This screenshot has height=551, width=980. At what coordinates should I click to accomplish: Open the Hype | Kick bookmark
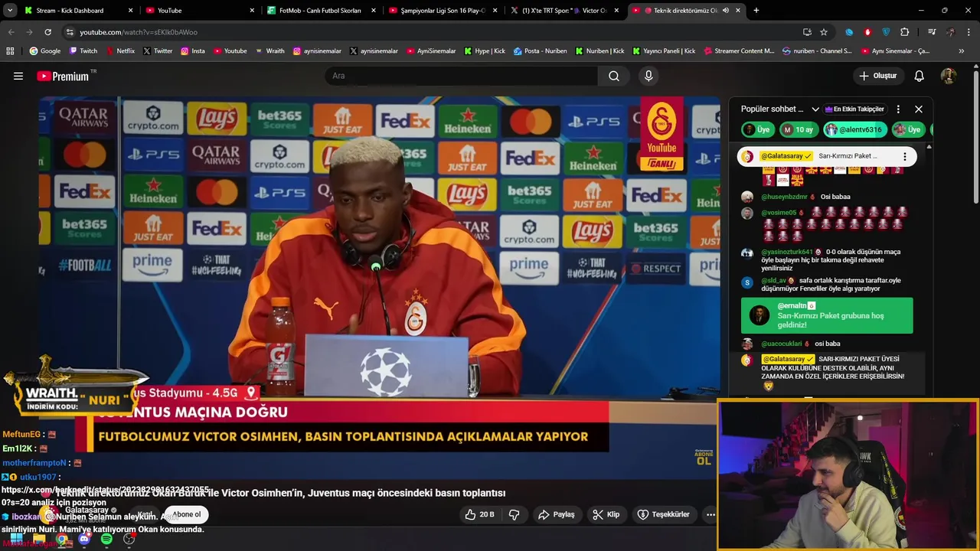[485, 51]
